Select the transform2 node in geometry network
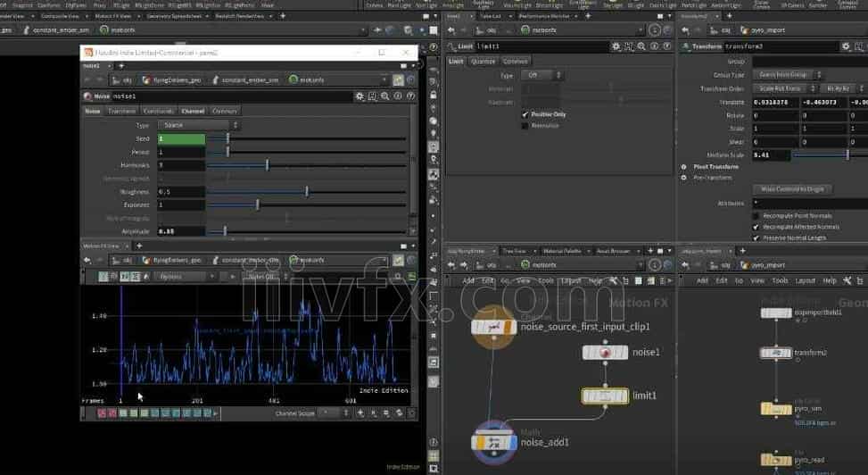This screenshot has width=868, height=475. pos(775,353)
